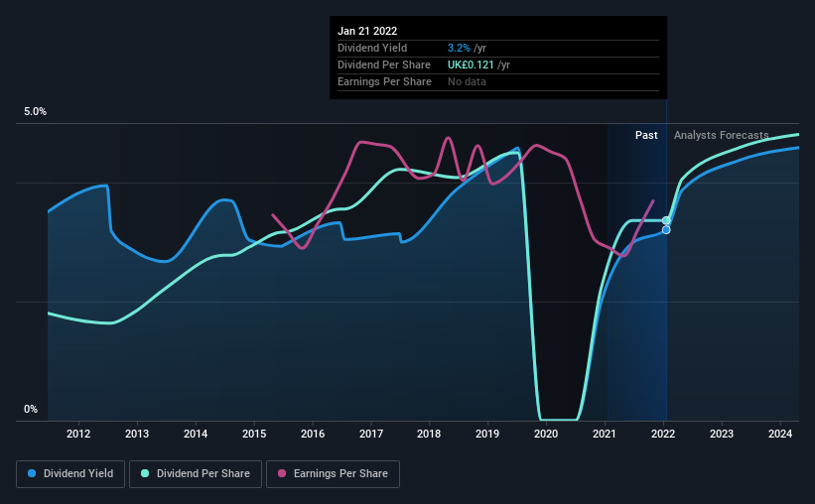Click the Analysts Forecasts label
The height and width of the screenshot is (504, 815).
point(722,135)
